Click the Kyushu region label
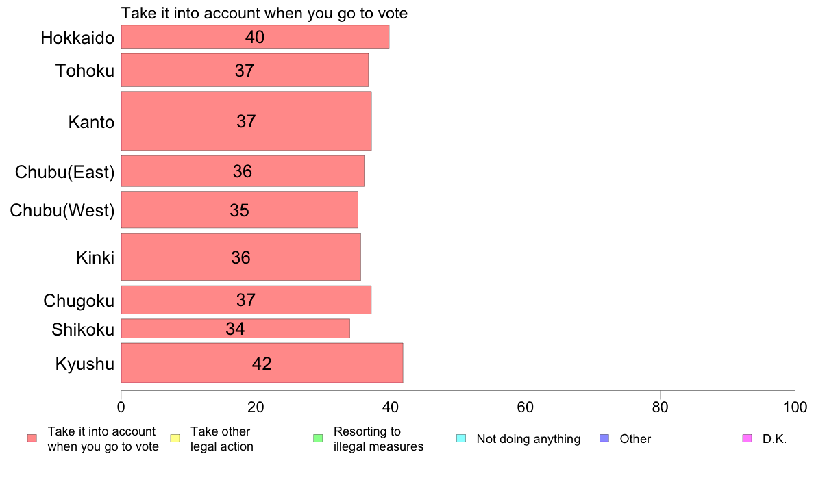Viewport: 814px width, 504px height. (84, 364)
